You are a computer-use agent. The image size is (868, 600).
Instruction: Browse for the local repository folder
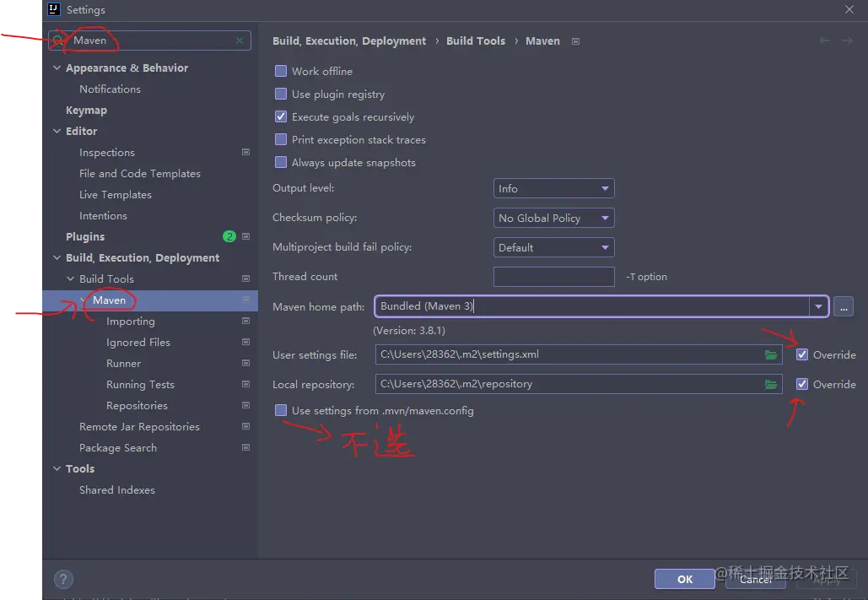point(771,384)
